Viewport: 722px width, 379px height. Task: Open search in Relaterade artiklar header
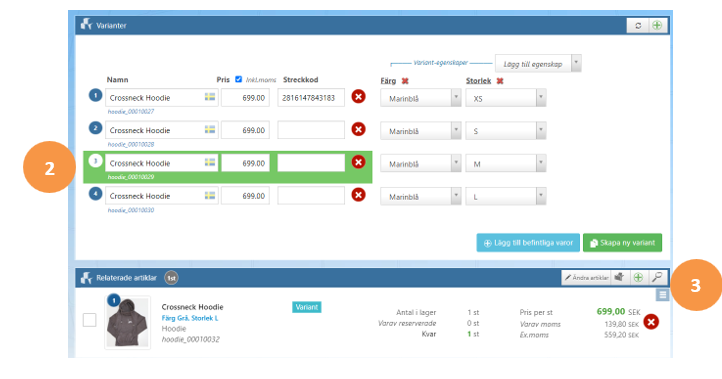pyautogui.click(x=657, y=277)
